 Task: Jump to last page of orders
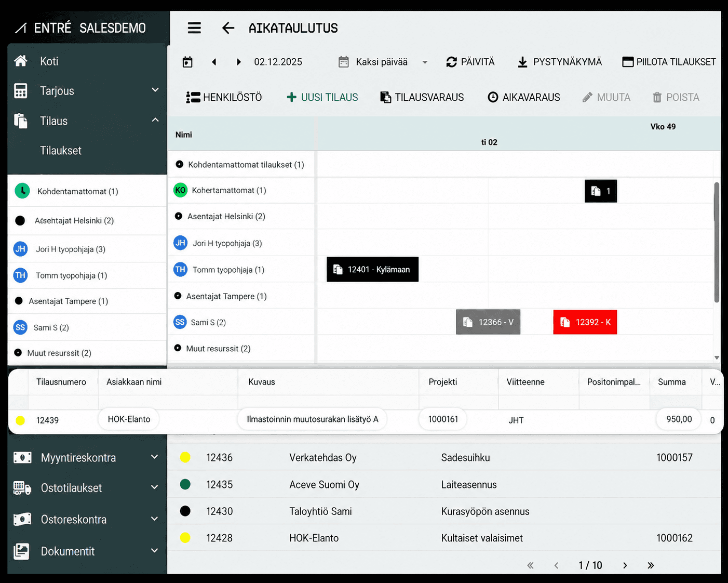(651, 565)
